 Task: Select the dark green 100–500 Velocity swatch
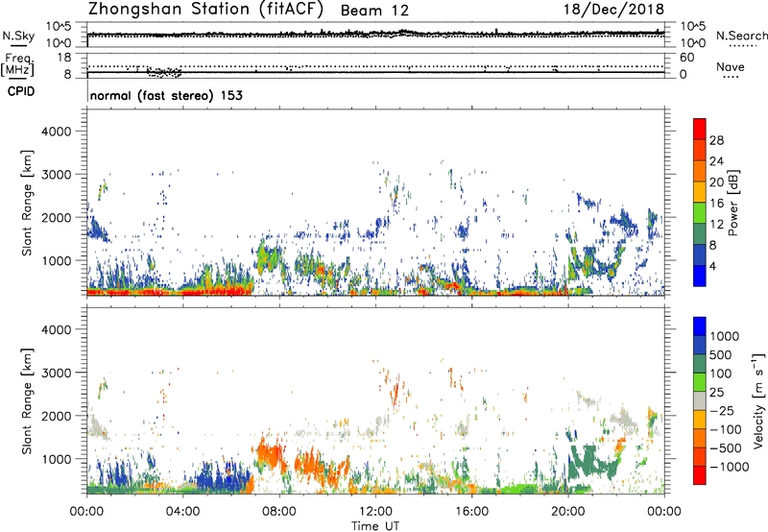(700, 364)
